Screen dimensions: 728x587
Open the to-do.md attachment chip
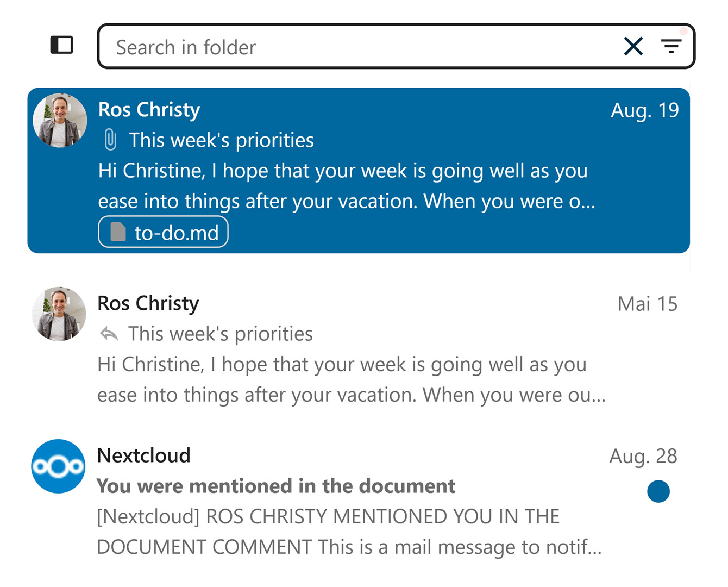coord(163,232)
